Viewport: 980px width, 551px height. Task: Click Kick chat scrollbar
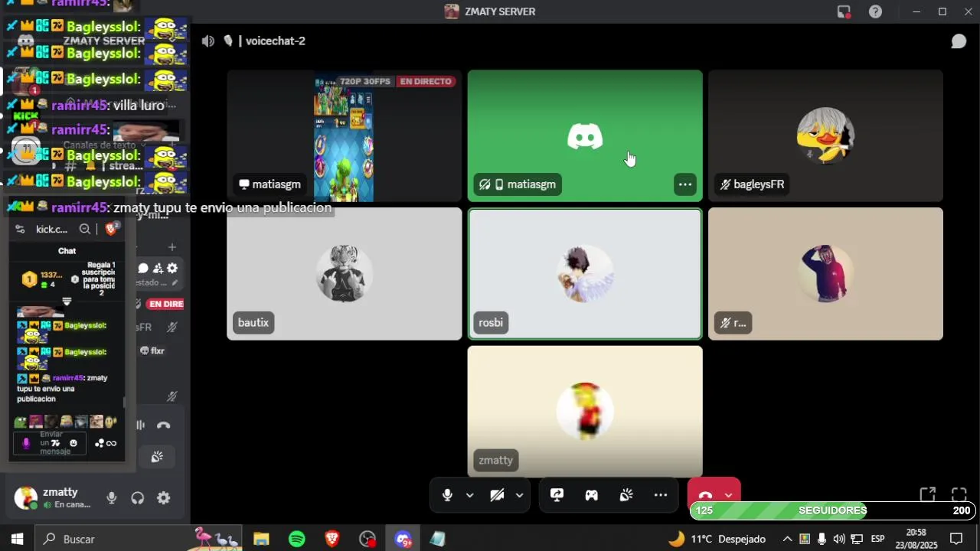point(124,402)
